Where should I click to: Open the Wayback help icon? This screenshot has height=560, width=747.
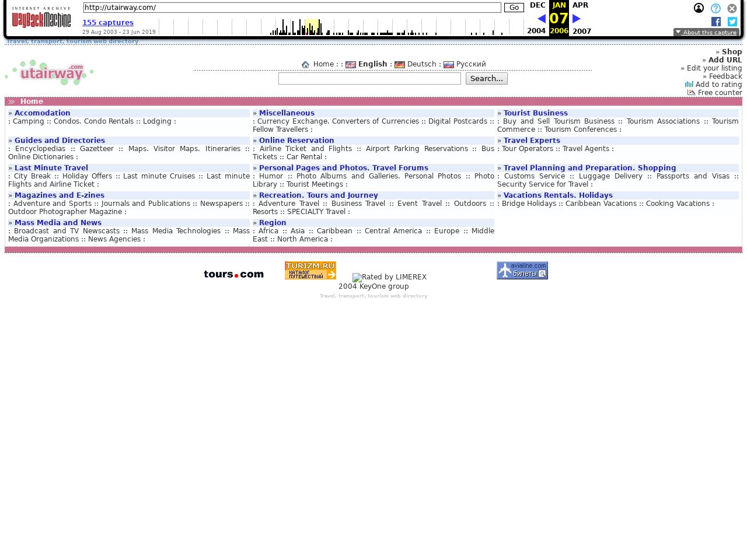715,8
